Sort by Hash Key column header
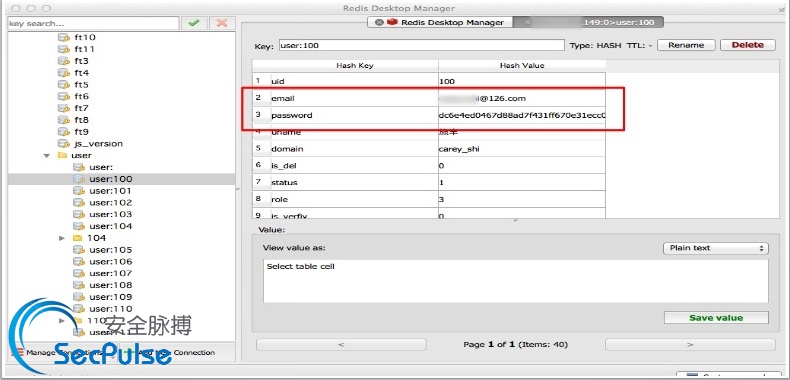The height and width of the screenshot is (380, 790). pyautogui.click(x=355, y=66)
